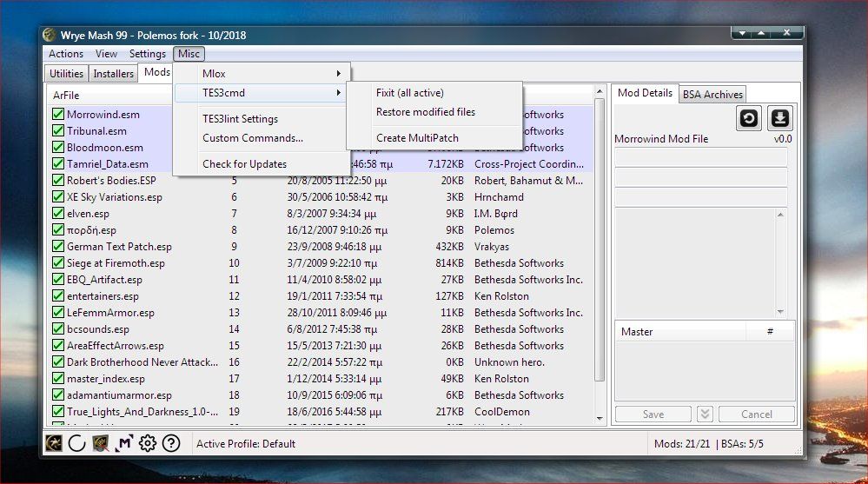Select adamantiumarmor.esp row
This screenshot has height=484, width=868.
(x=320, y=395)
